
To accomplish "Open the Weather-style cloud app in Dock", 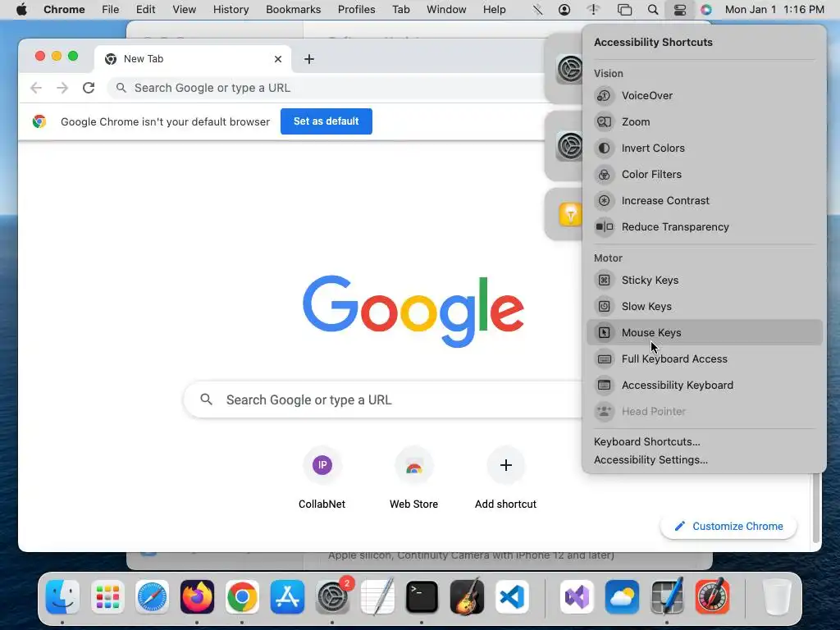I will [622, 597].
